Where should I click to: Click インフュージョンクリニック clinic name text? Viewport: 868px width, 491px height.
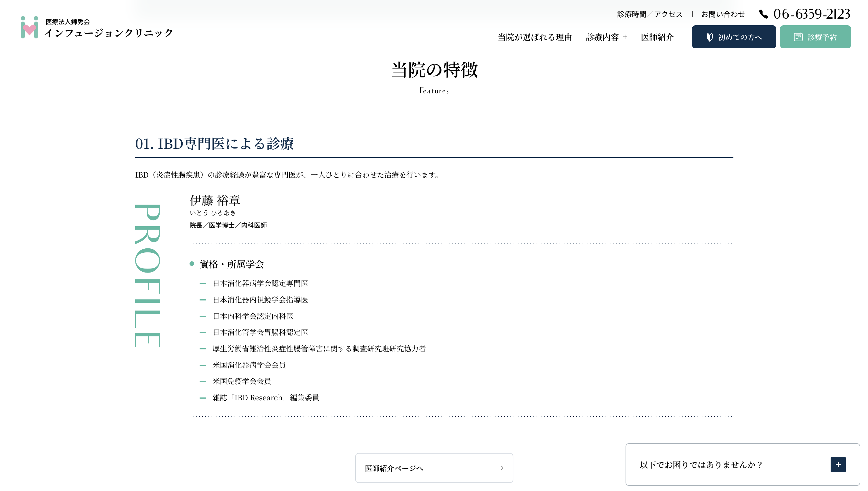[x=108, y=33]
